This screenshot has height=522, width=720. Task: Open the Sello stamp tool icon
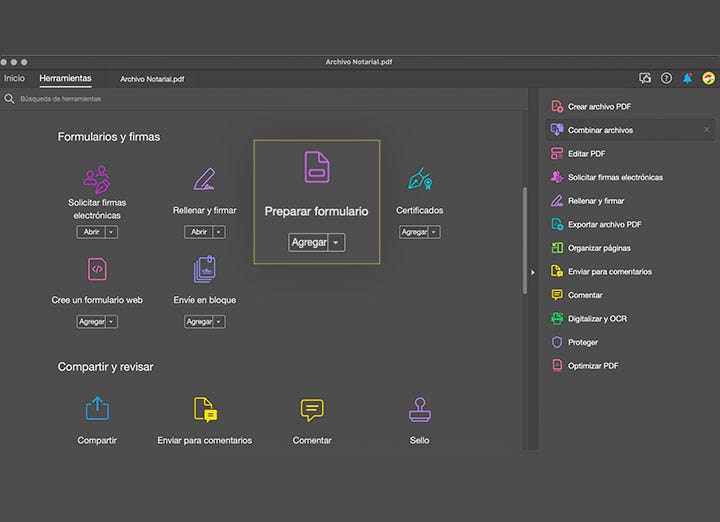pyautogui.click(x=419, y=409)
